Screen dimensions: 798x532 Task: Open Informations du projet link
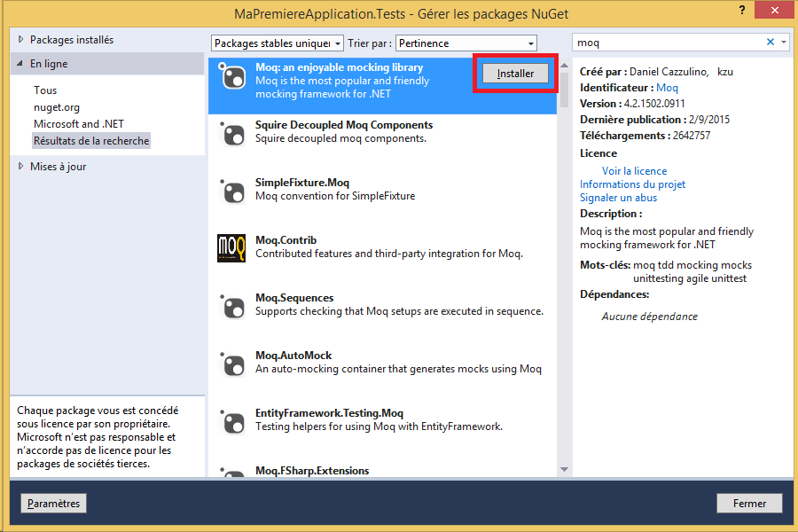632,184
